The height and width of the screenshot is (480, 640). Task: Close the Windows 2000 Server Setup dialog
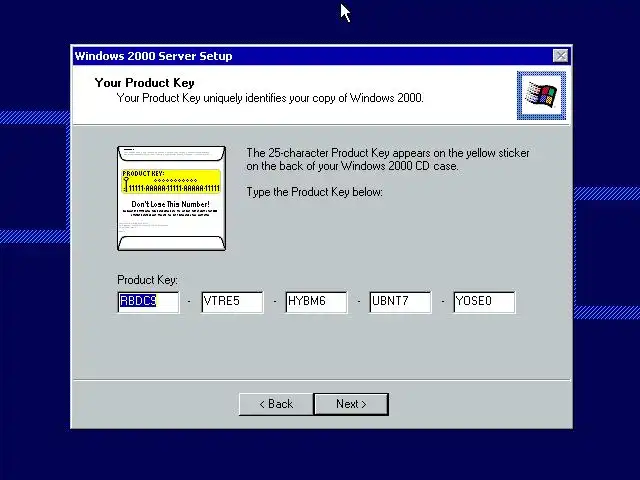pos(560,56)
